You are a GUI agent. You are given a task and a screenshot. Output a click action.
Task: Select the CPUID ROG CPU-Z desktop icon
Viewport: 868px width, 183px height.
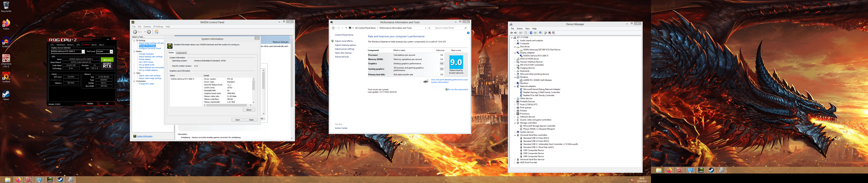pos(6,61)
